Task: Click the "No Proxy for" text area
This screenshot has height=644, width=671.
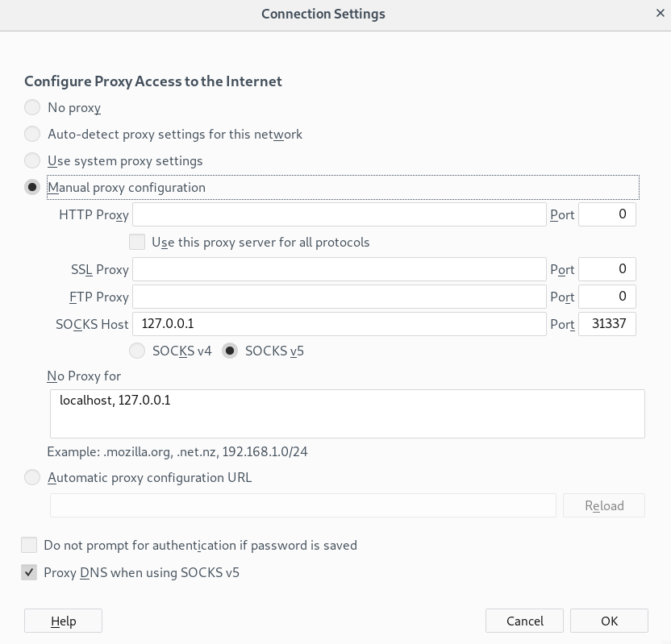Action: 347,413
